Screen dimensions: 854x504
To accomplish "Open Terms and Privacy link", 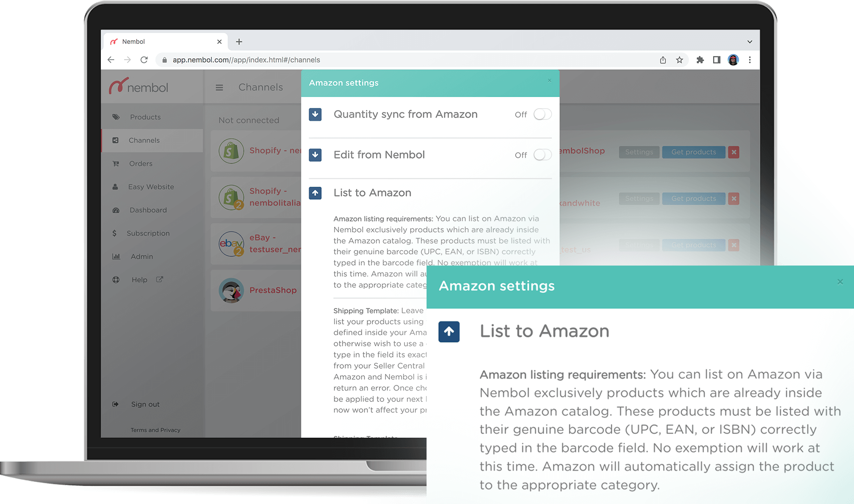I will [155, 430].
